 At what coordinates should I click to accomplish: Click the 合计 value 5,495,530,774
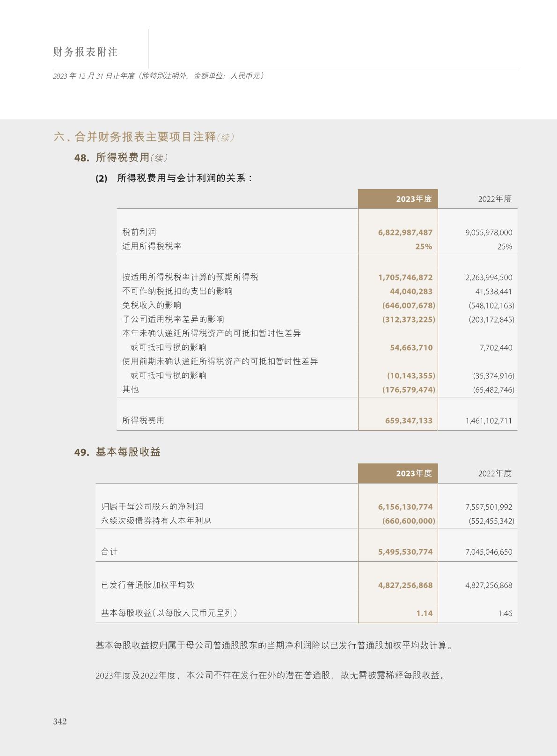point(405,552)
